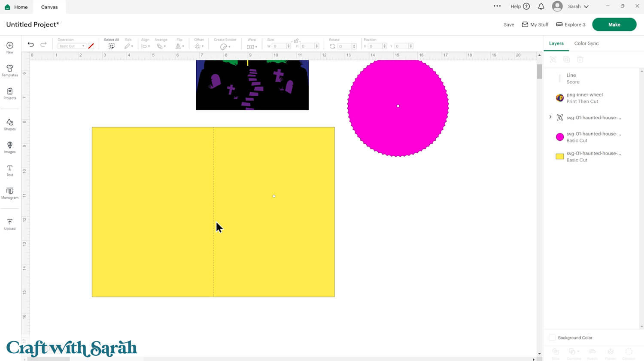Open the Combine dropdown
The height and width of the screenshot is (361, 644).
[x=574, y=352]
